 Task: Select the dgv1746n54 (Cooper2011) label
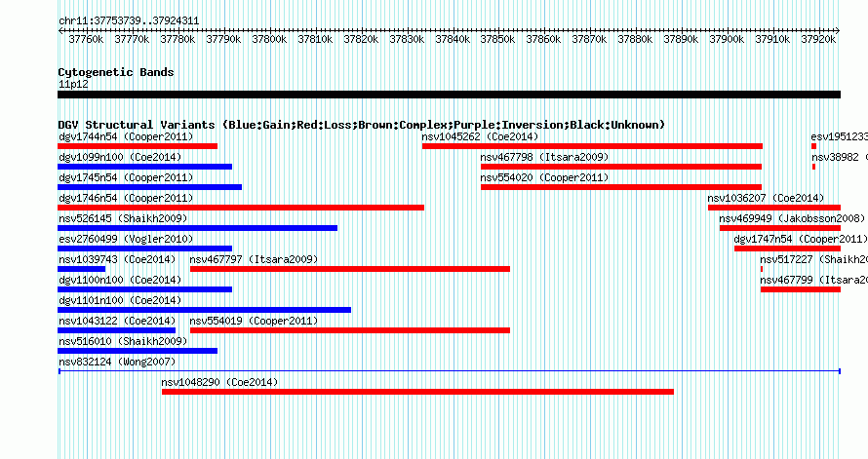(x=126, y=198)
